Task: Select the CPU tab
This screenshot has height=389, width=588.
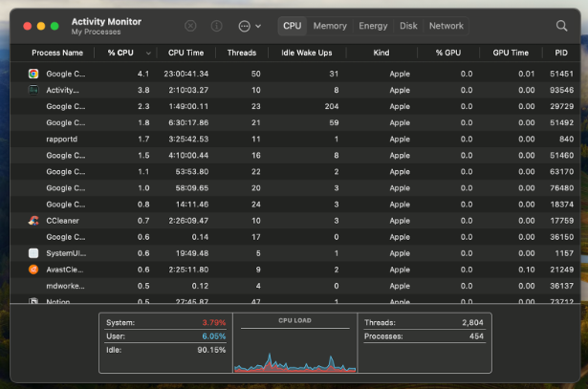Action: coord(293,26)
